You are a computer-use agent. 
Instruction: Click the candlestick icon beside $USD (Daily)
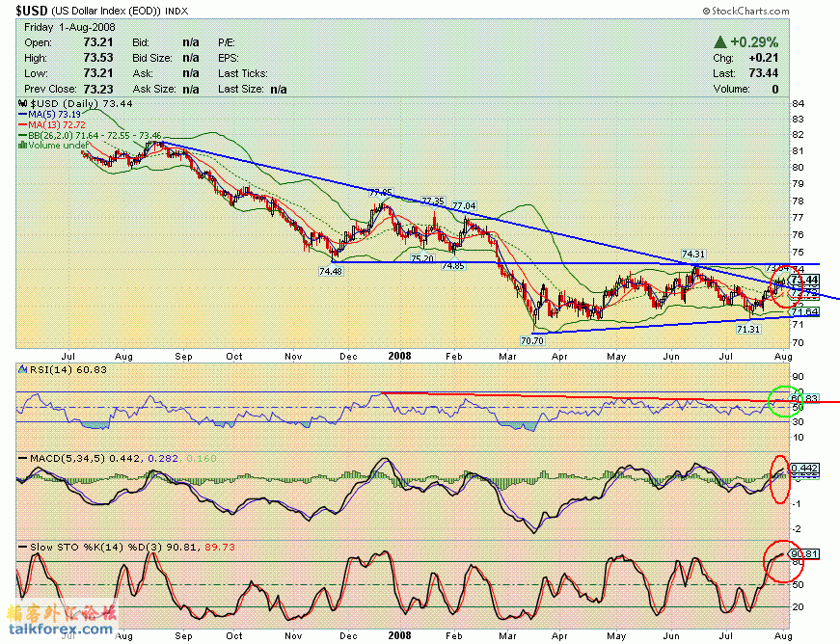[x=22, y=103]
